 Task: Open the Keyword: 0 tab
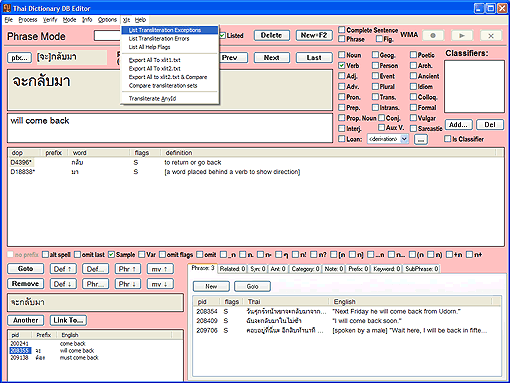tap(386, 269)
